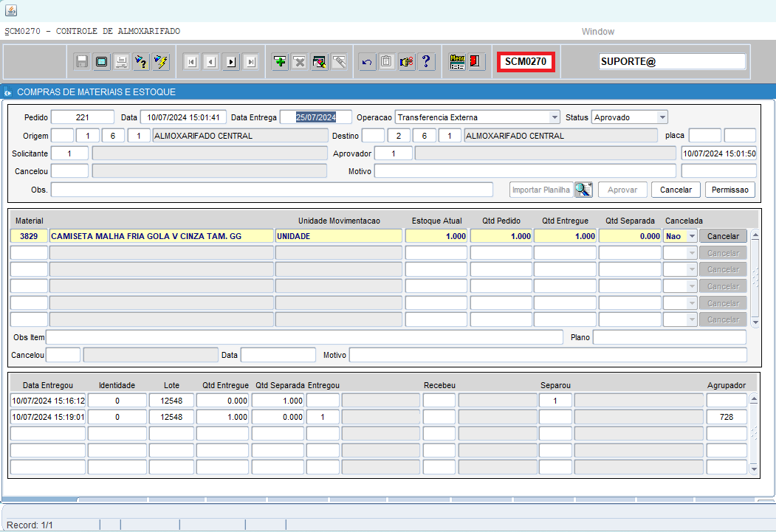Click the UNIDADE movement unit cell
Image resolution: width=776 pixels, height=532 pixels.
[338, 236]
